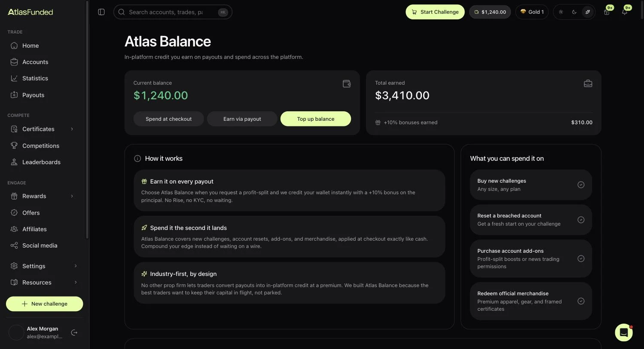Viewport: 644px width, 349px height.
Task: Click Spend at checkout button
Action: pos(168,119)
